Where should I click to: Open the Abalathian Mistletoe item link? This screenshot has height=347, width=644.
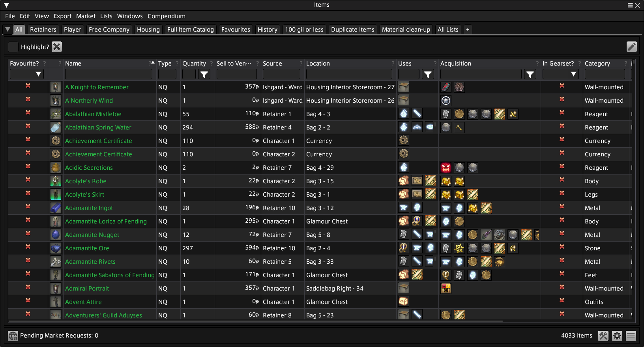tap(93, 114)
